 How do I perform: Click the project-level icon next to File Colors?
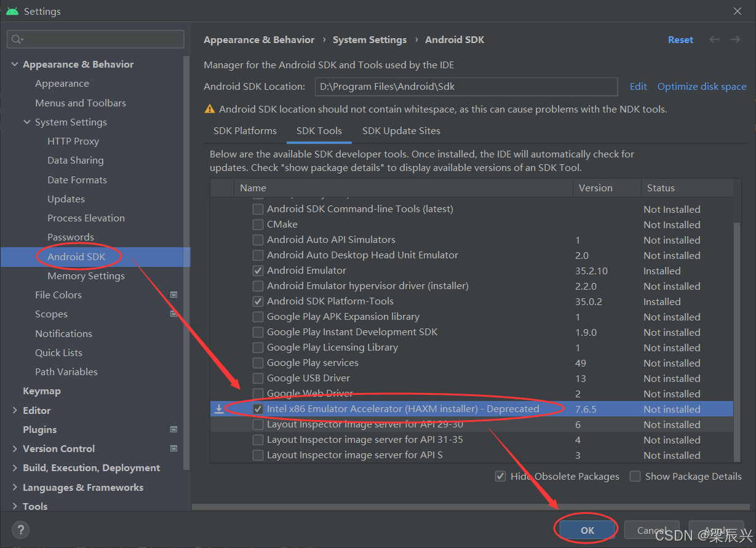173,295
